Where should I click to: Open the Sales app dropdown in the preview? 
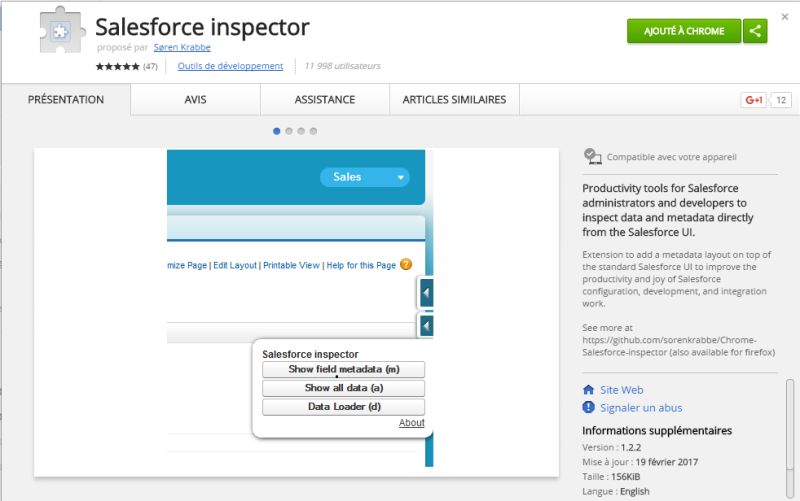click(x=364, y=177)
